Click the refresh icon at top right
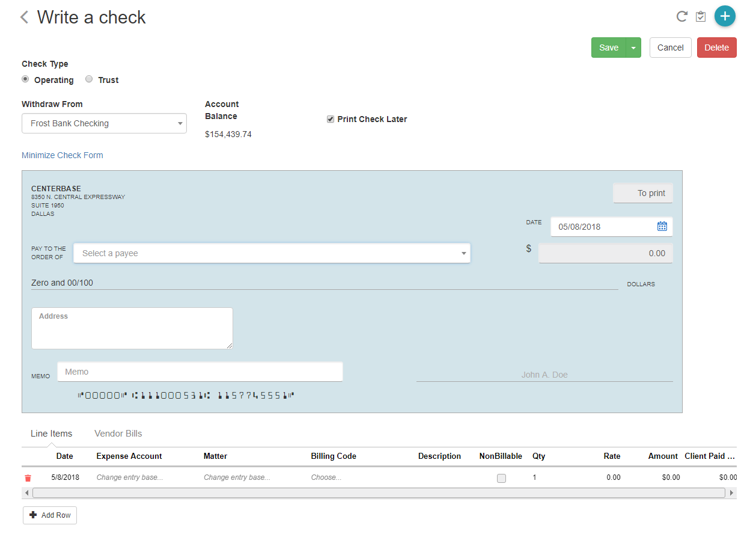 point(681,16)
